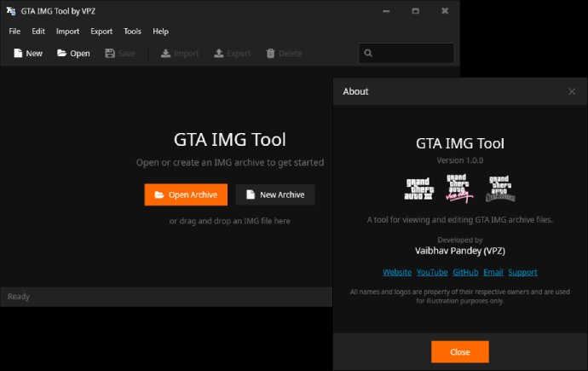Image resolution: width=588 pixels, height=371 pixels.
Task: Visit the YouTube link
Action: 432,272
